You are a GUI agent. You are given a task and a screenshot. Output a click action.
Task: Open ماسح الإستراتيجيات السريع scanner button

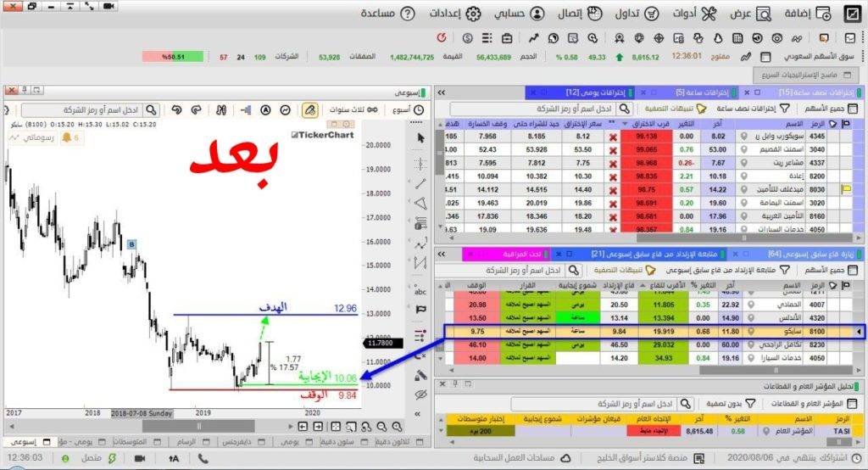pyautogui.click(x=805, y=75)
